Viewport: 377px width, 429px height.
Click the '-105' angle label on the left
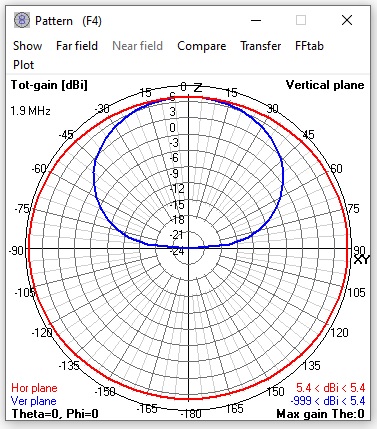click(25, 293)
